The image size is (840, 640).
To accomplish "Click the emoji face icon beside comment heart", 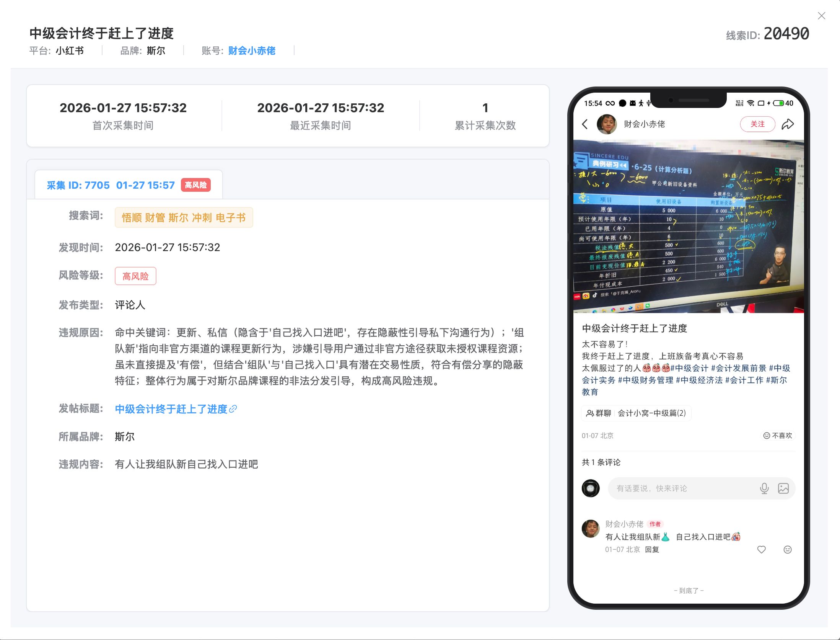I will 788,549.
